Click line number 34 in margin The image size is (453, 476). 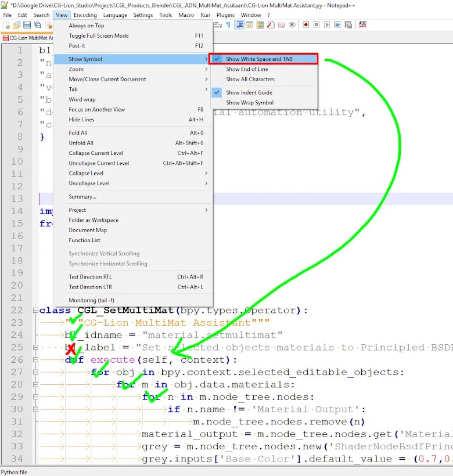17,459
